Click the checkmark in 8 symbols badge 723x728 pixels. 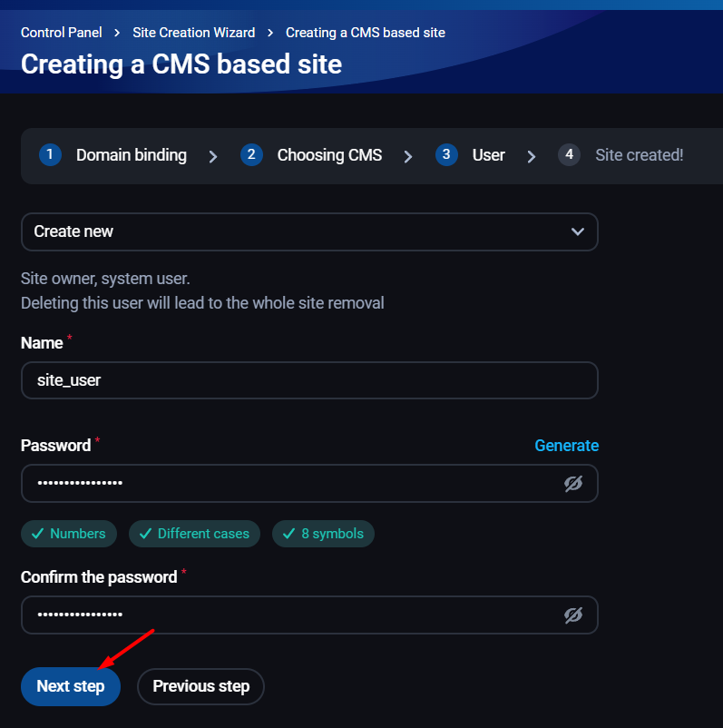(x=288, y=534)
